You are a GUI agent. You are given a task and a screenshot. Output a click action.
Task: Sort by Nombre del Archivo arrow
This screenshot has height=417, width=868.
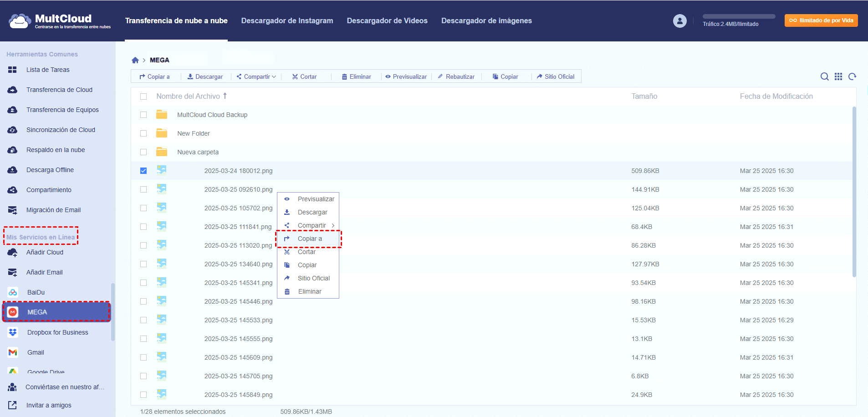(x=225, y=96)
